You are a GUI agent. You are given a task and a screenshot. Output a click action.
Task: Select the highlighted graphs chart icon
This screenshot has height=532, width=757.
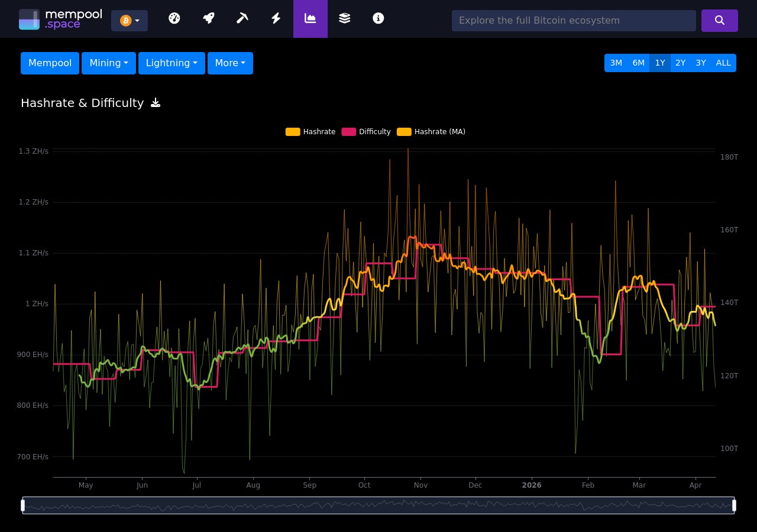coord(310,18)
